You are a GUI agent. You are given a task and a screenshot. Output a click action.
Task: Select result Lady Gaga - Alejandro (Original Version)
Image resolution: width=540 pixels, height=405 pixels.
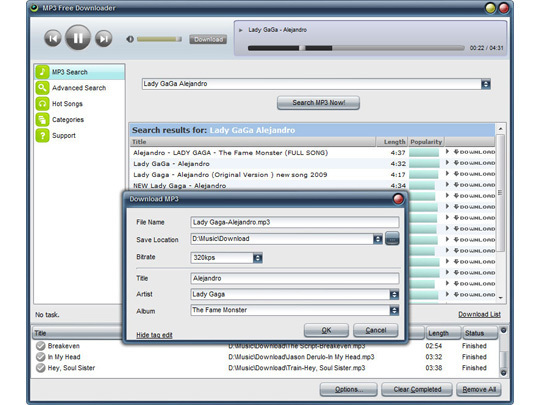pyautogui.click(x=230, y=175)
